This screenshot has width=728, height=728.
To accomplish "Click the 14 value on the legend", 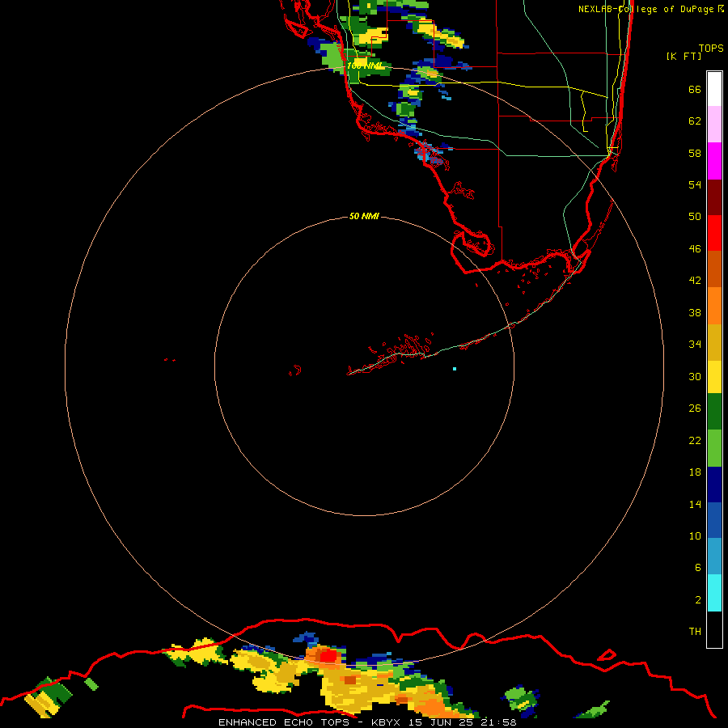I will [695, 504].
